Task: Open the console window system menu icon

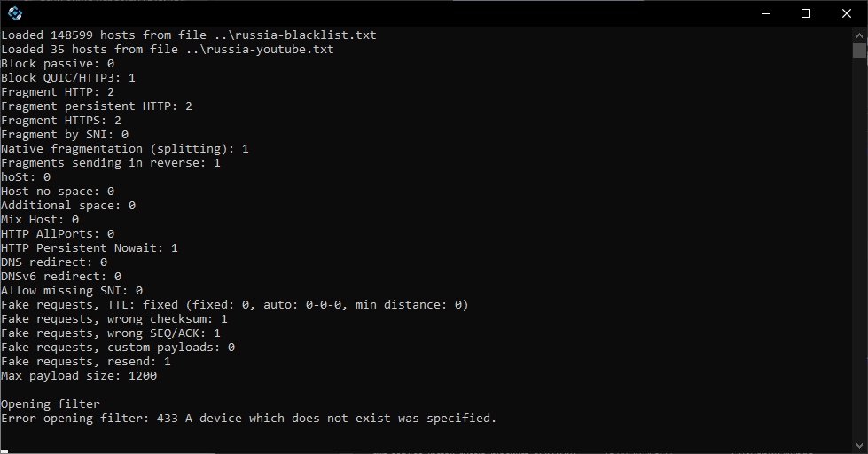Action: [x=15, y=13]
